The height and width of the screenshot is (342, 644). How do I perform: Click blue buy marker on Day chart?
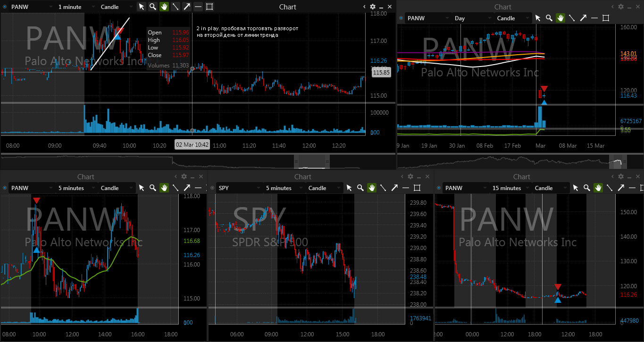pos(544,101)
